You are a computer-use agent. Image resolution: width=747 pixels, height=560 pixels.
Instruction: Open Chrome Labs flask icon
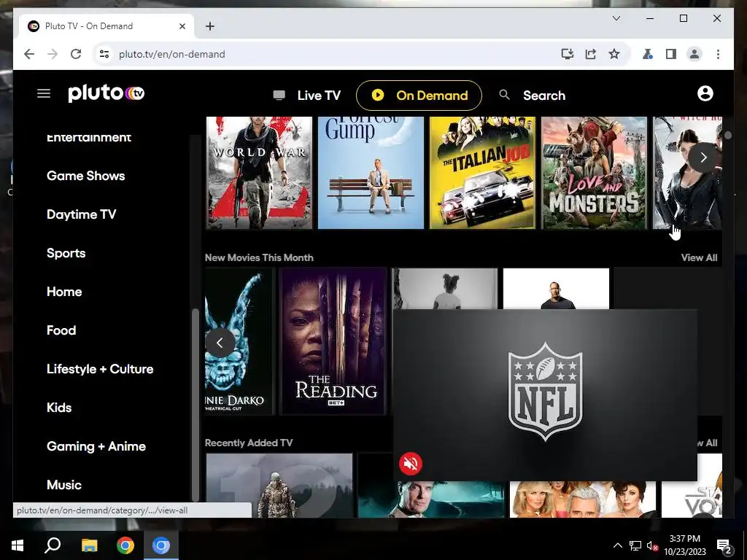coord(648,54)
